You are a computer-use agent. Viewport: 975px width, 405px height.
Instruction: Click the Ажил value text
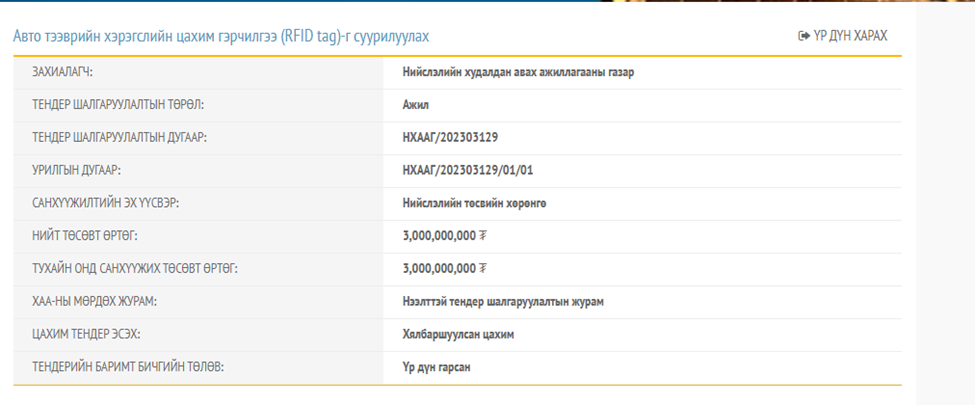tap(416, 105)
